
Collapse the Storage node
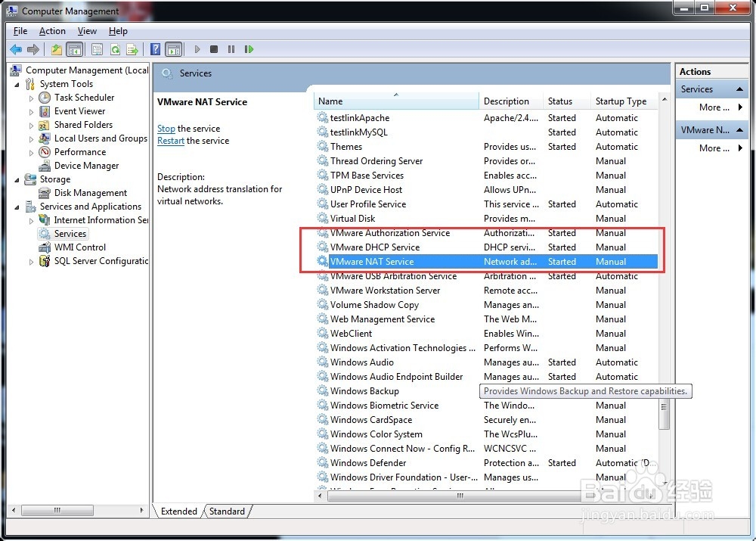coord(17,179)
